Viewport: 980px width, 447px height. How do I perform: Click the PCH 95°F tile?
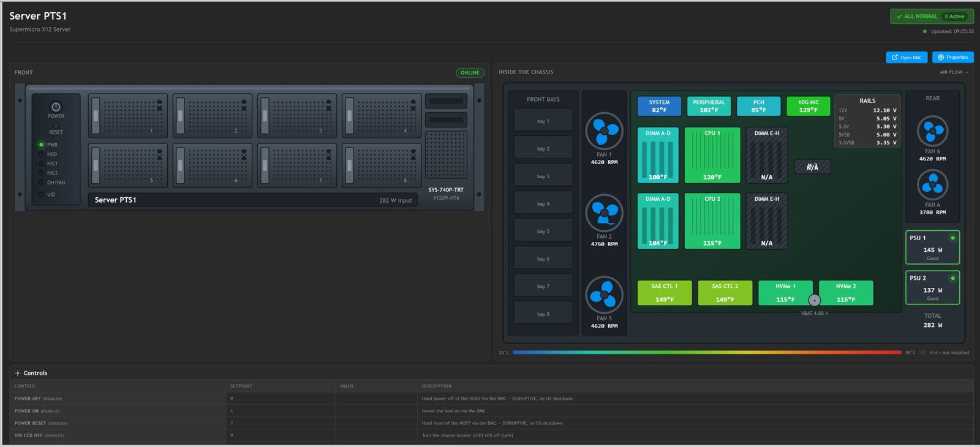tap(758, 106)
